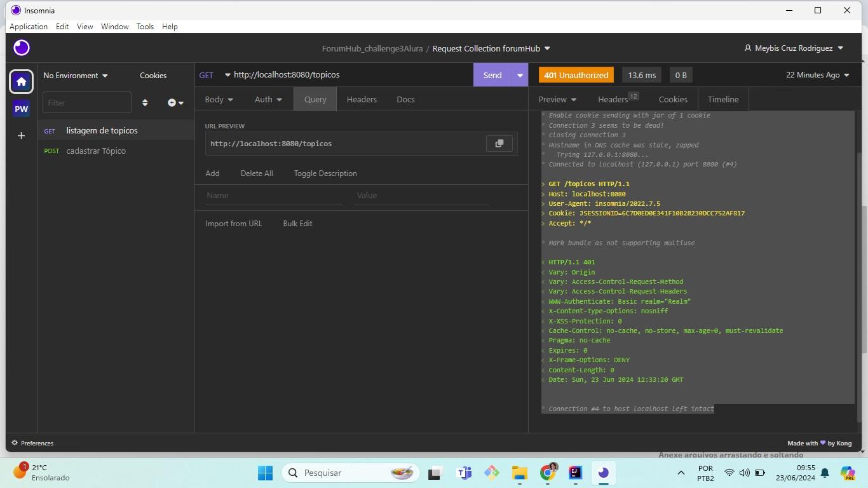Click the 401 Unauthorized status badge
This screenshot has width=868, height=488.
[576, 75]
